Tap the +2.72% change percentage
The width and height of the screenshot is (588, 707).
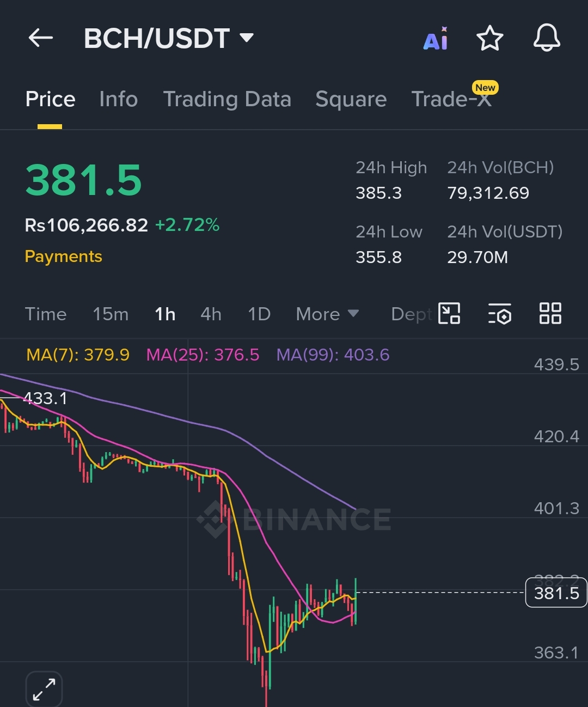[x=187, y=225]
